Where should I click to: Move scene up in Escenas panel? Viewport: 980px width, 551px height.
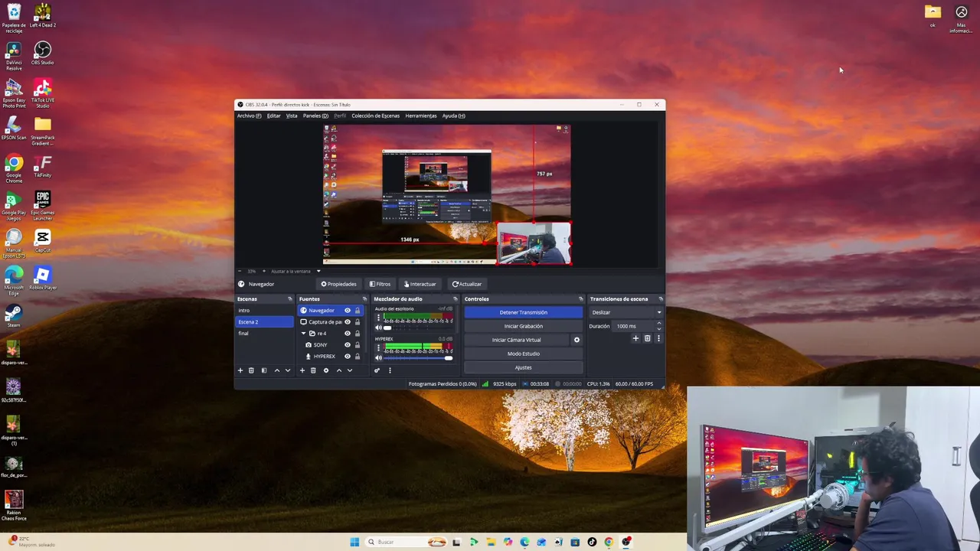coord(277,370)
